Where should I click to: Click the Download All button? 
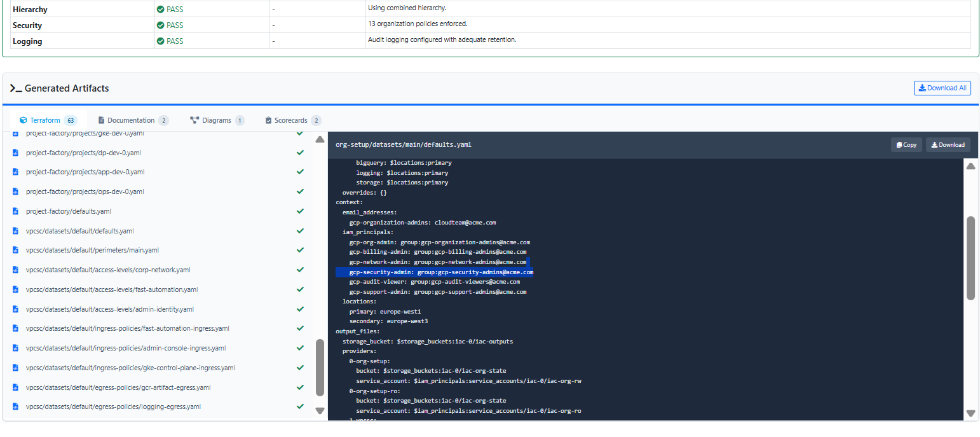943,88
